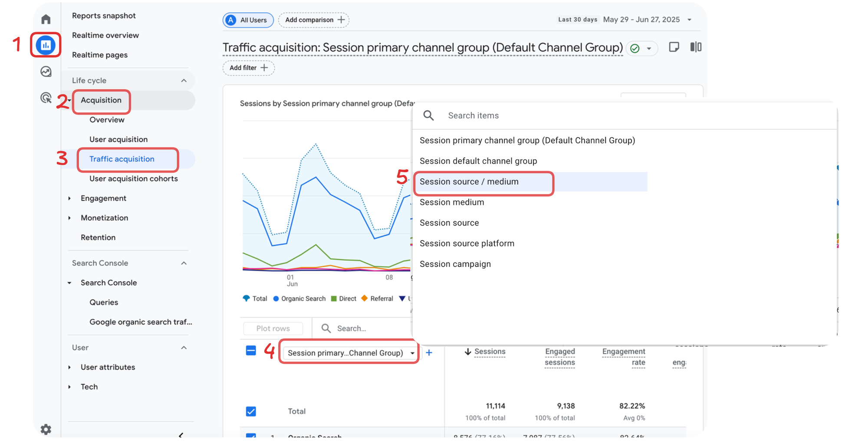Viewport: 868px width, 446px height.
Task: Open the Advertising icon in left rail
Action: (x=46, y=98)
